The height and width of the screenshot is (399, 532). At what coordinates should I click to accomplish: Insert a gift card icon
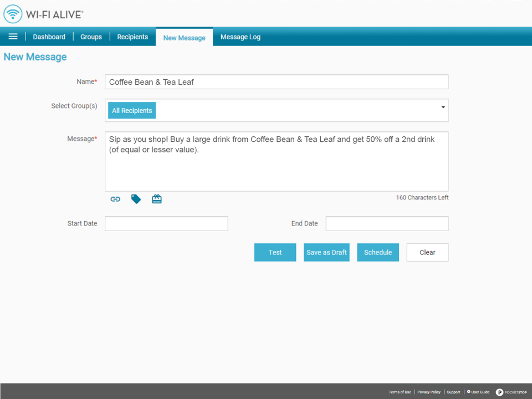pyautogui.click(x=157, y=199)
